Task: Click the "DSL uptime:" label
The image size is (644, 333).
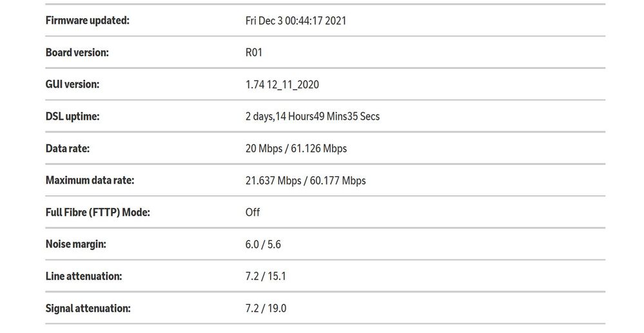Action: pyautogui.click(x=72, y=117)
